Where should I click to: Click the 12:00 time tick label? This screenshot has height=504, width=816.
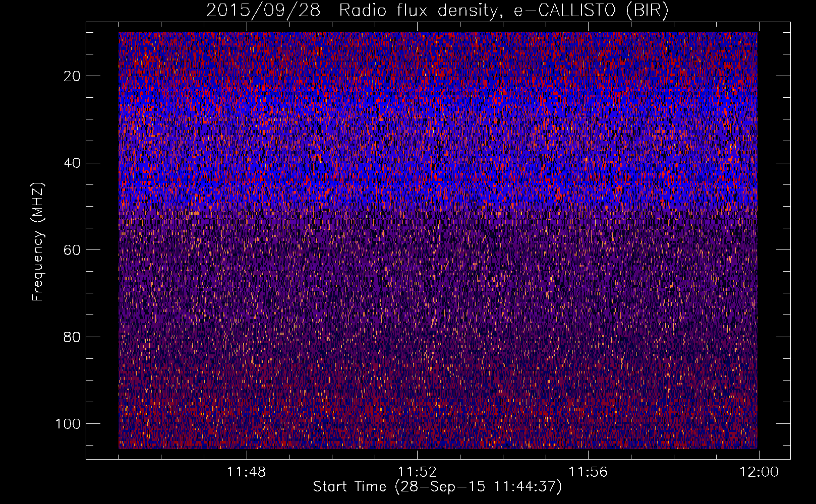tap(759, 472)
